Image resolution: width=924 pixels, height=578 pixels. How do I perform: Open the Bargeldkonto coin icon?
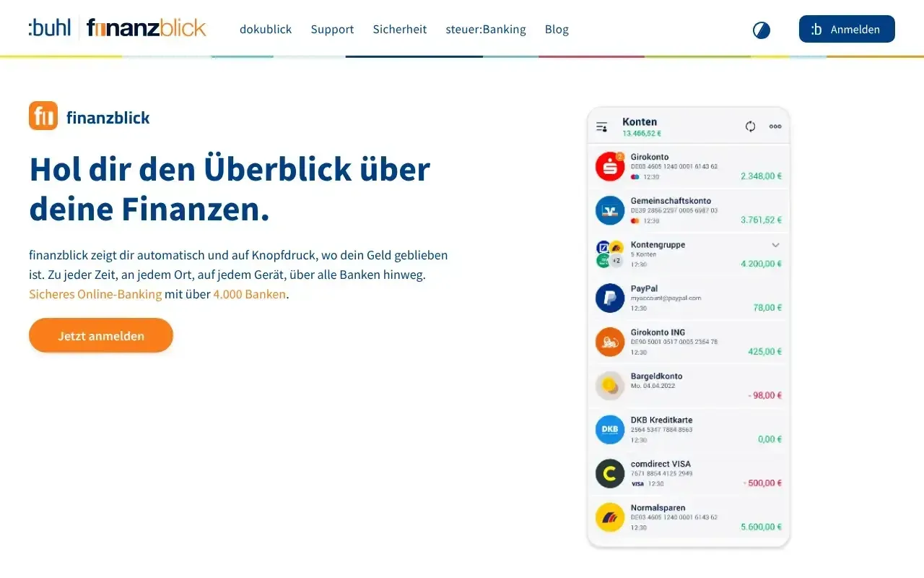(609, 385)
